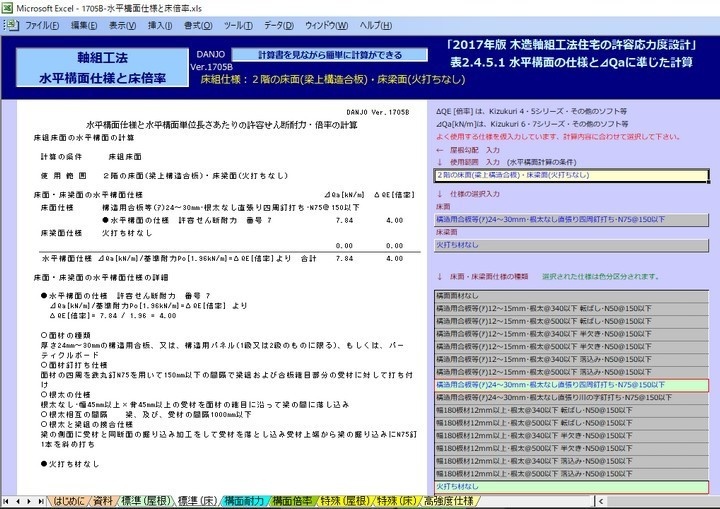Click the first sheet navigation arrow

(6, 501)
